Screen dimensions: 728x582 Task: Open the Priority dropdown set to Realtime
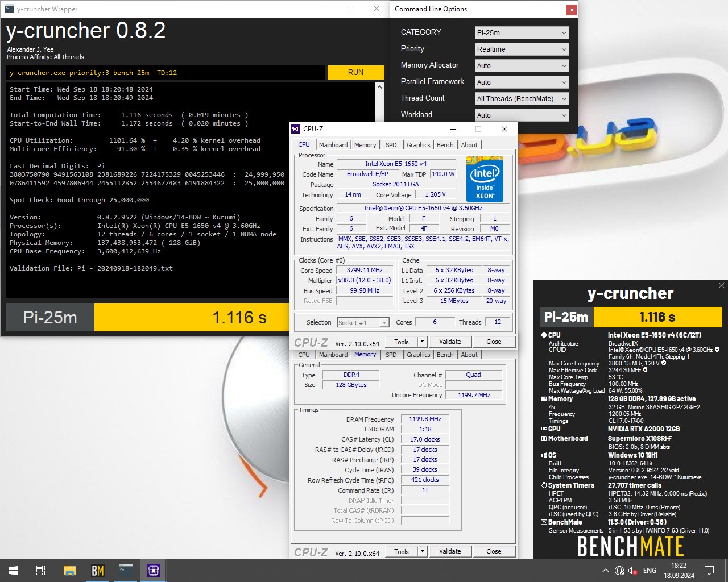[522, 49]
